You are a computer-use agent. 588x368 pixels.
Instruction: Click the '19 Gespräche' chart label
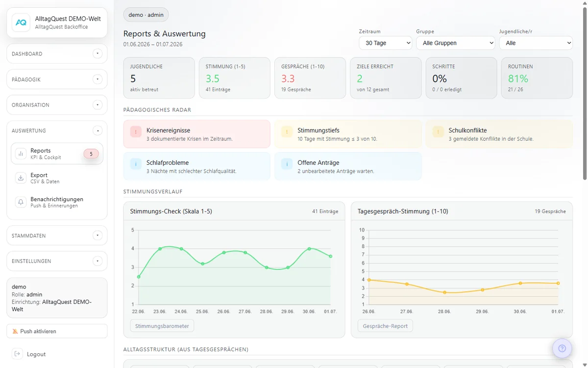[550, 211]
